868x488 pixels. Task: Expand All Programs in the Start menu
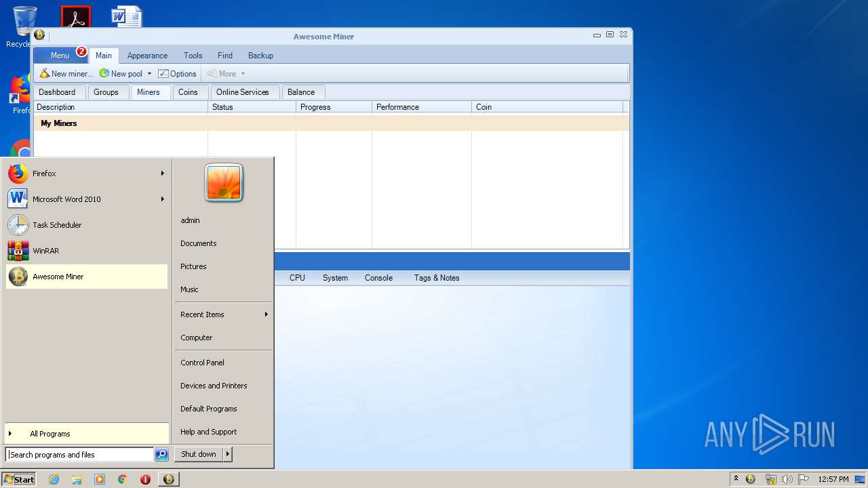(x=87, y=434)
